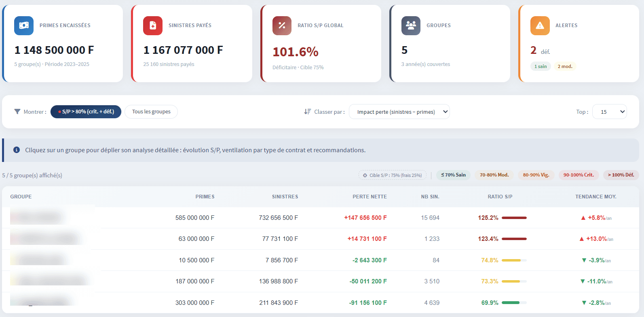Click the Sinistres Payés red document icon

[153, 26]
